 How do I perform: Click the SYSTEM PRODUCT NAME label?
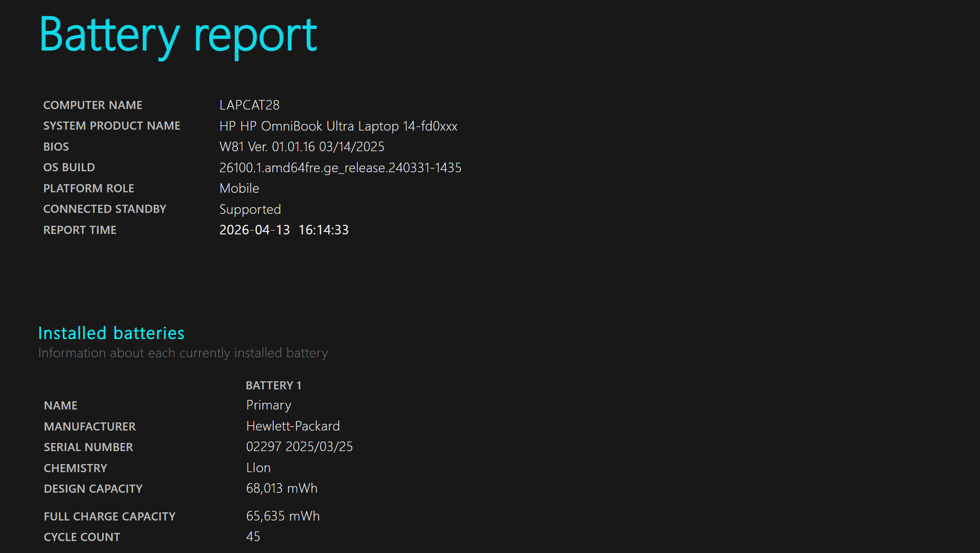(x=112, y=126)
